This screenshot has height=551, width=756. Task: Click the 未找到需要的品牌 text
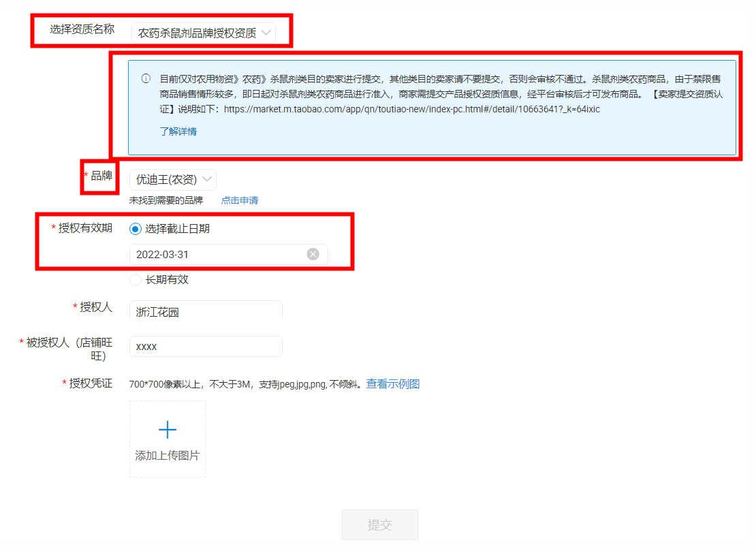(x=166, y=200)
